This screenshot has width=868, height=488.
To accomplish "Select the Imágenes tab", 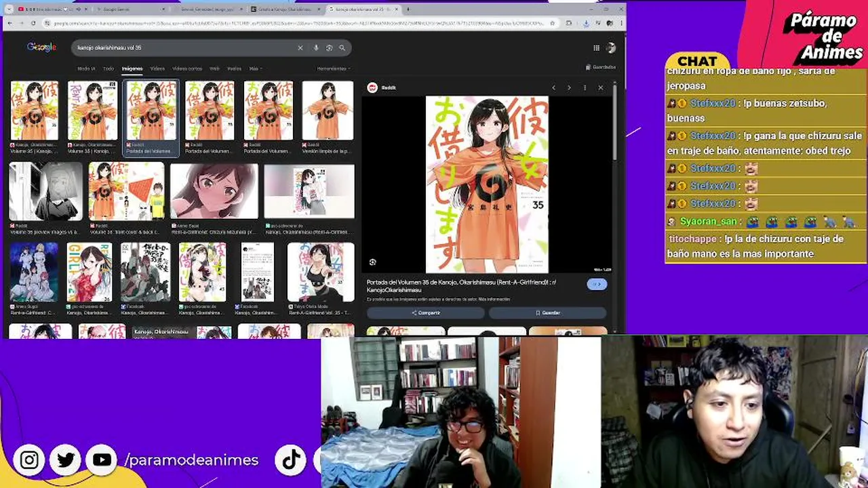I will [132, 68].
